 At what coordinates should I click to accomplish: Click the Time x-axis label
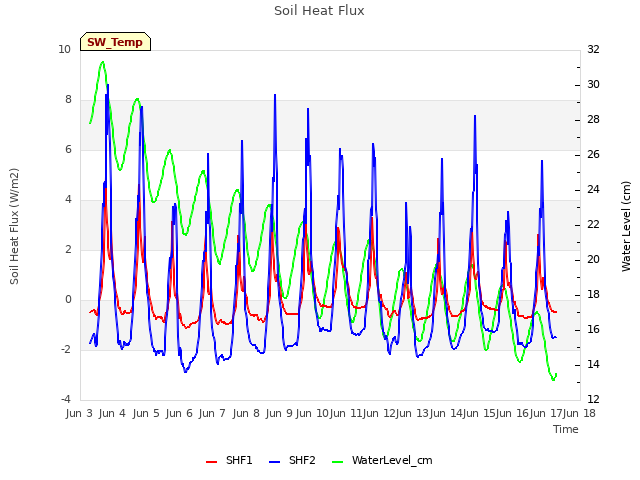pyautogui.click(x=566, y=429)
